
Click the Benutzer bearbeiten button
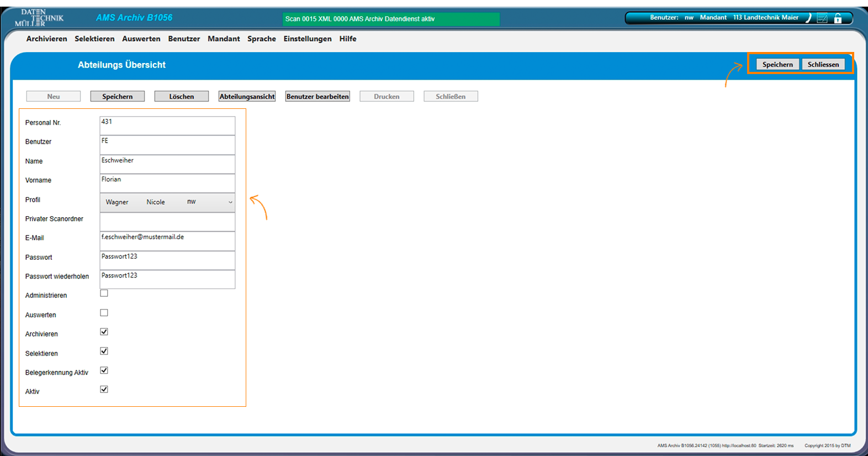point(317,97)
